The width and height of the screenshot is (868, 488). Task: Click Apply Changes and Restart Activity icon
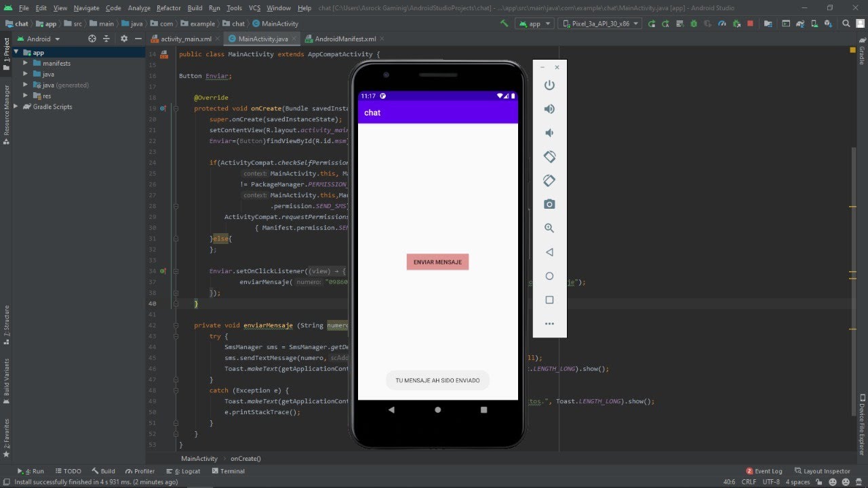point(665,23)
